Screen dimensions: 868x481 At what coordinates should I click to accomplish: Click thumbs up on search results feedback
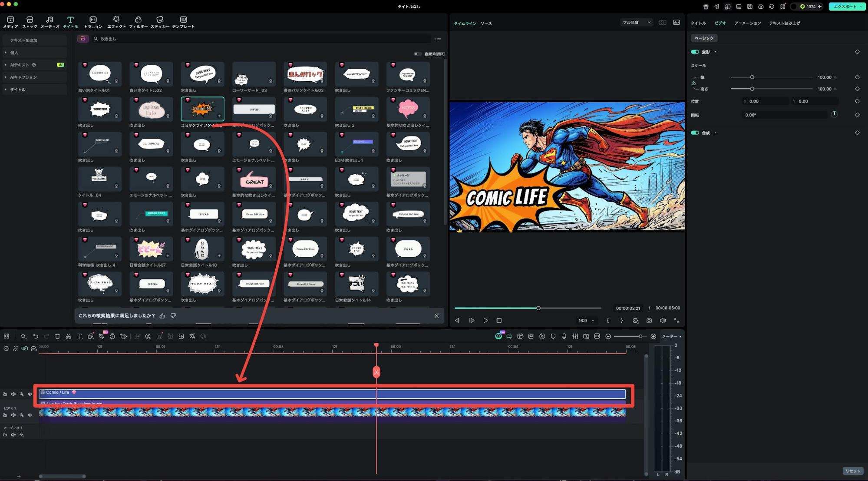162,316
